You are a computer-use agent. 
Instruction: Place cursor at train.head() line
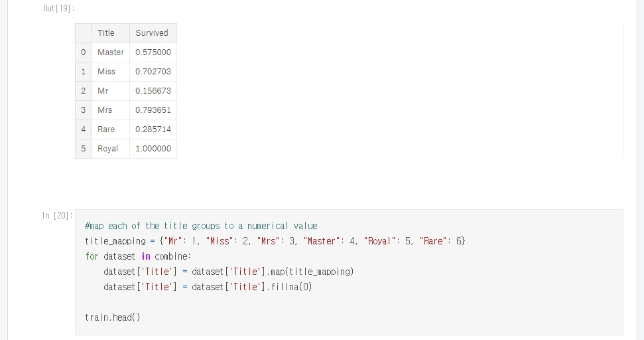(x=113, y=317)
